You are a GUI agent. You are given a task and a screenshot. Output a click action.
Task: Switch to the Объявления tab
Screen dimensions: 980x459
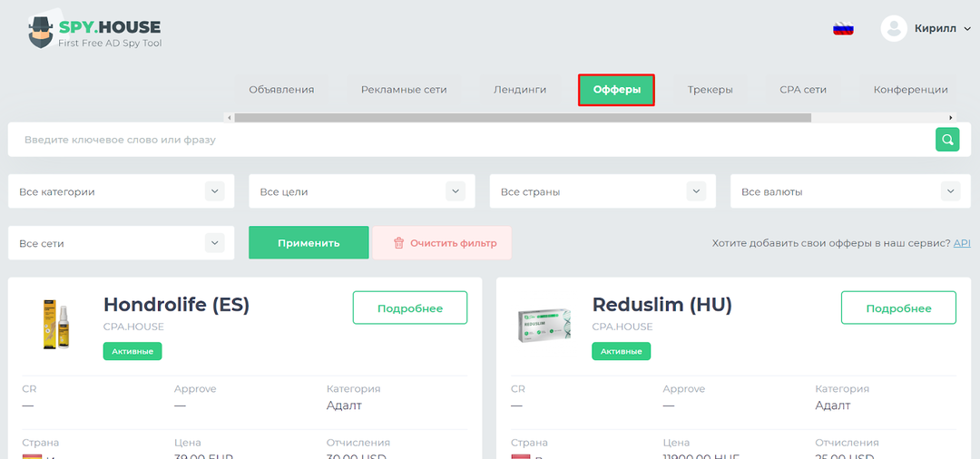point(281,90)
